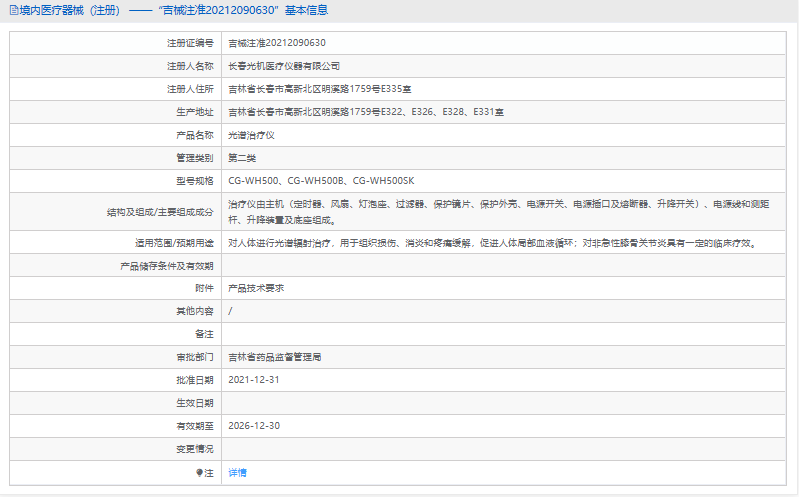
Task: Select structure text starting with 治疗仪由主机
Action: click(x=499, y=212)
